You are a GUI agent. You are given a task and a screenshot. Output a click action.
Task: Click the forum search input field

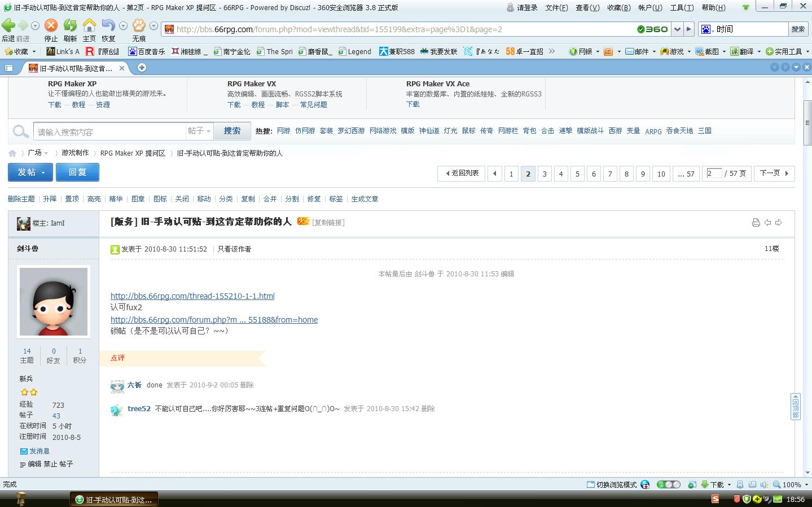[109, 131]
